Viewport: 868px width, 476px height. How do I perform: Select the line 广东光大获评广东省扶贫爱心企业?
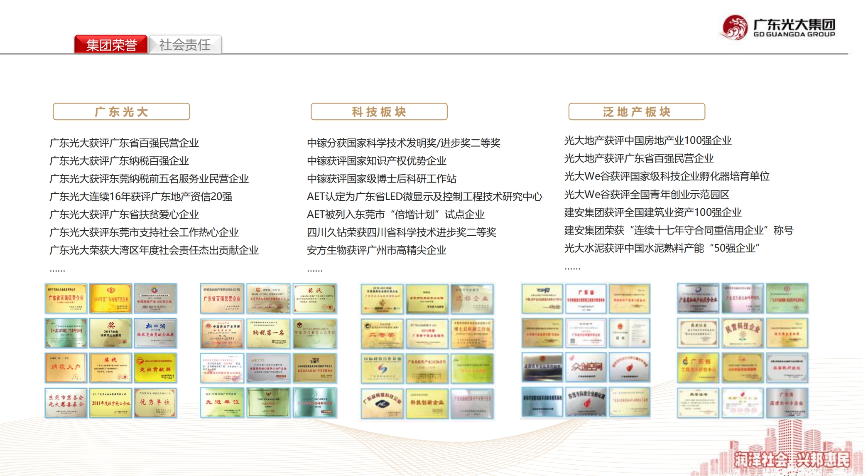[124, 215]
